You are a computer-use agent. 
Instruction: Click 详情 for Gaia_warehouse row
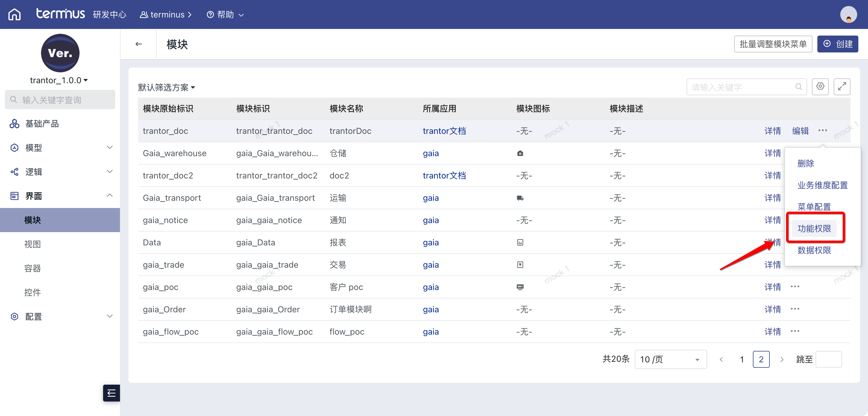773,153
